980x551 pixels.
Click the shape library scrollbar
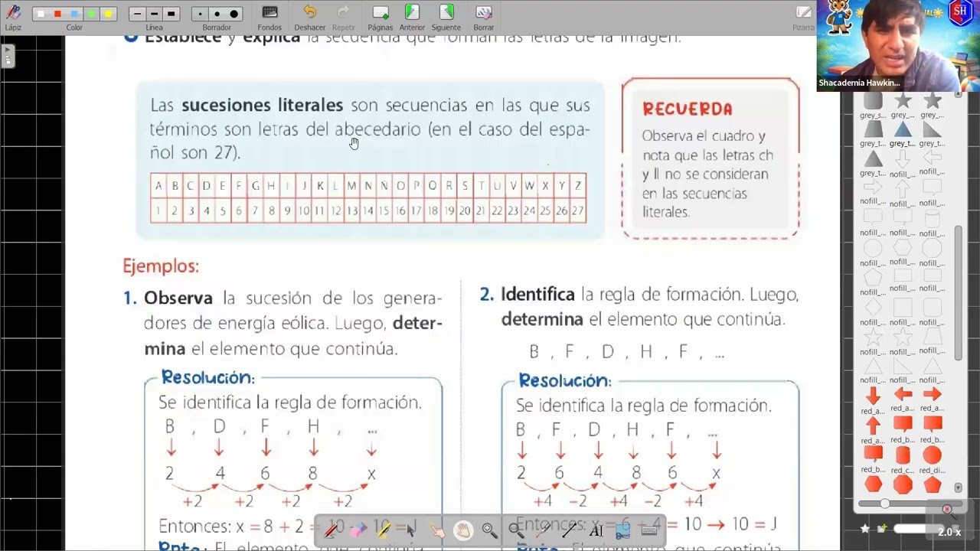pyautogui.click(x=958, y=292)
